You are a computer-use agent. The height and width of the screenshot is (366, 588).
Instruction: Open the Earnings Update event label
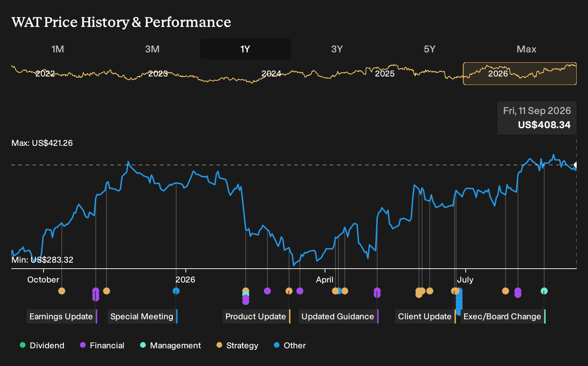point(62,316)
